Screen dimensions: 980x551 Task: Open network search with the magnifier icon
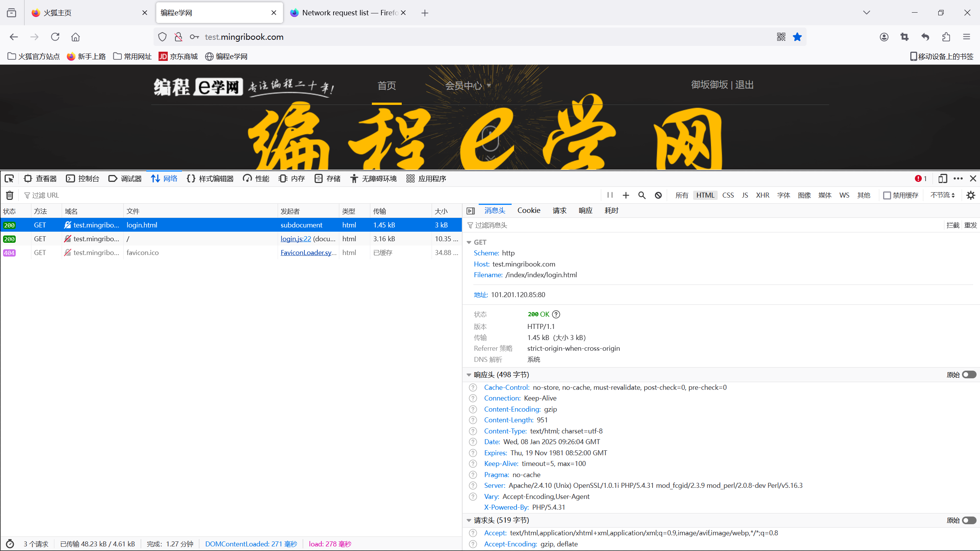click(642, 195)
